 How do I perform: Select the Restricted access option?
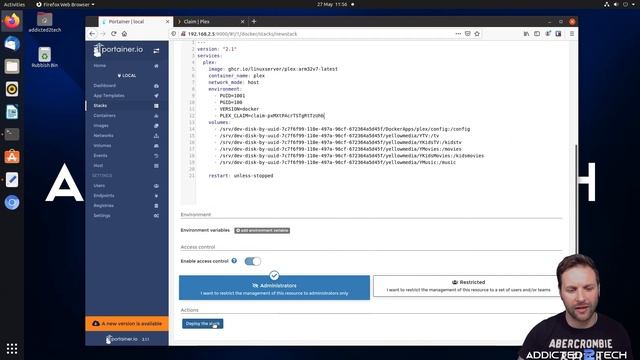pyautogui.click(x=468, y=286)
